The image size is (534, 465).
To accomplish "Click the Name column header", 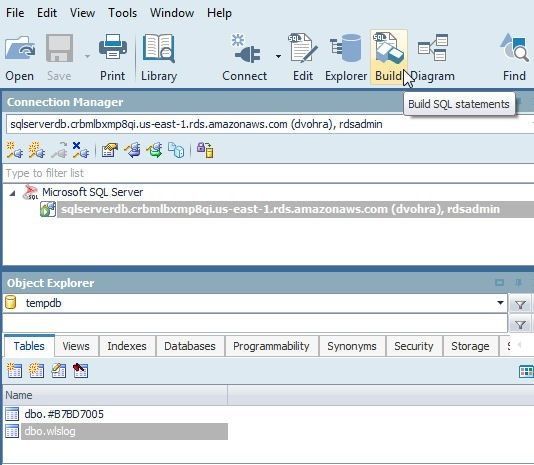I will [x=115, y=395].
